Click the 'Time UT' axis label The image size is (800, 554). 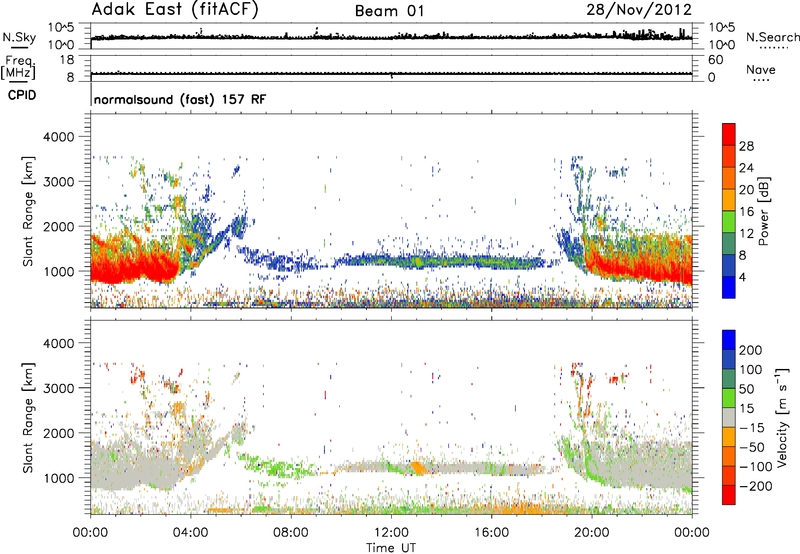(x=391, y=548)
